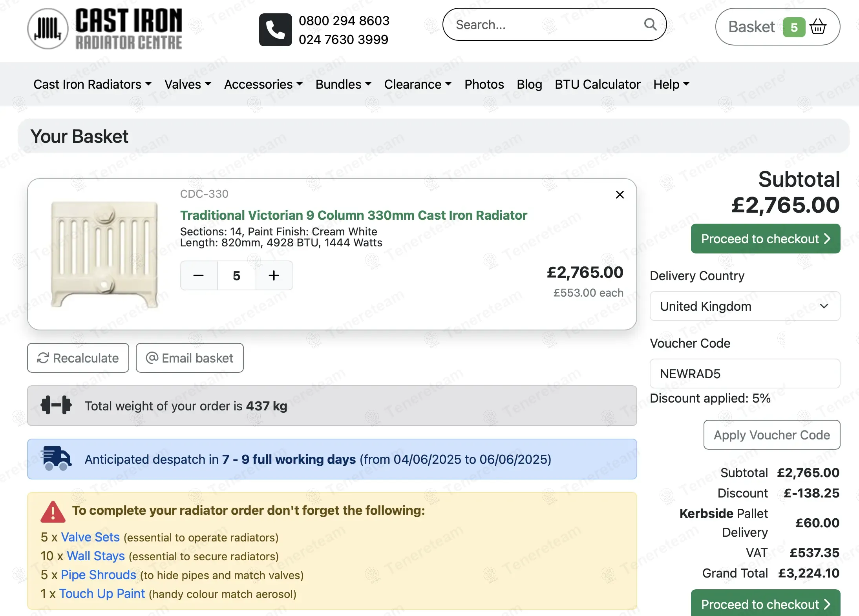This screenshot has width=859, height=616.
Task: Open the Valve Sets link
Action: (90, 537)
